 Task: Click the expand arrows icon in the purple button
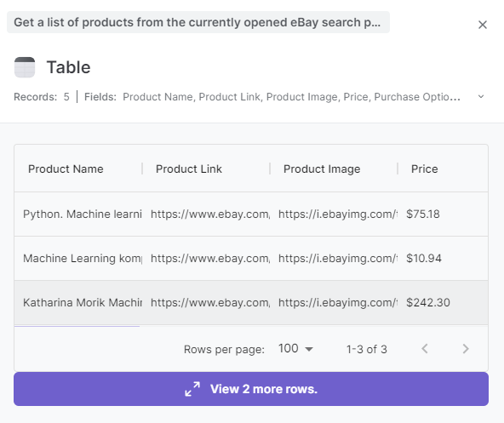coord(192,389)
